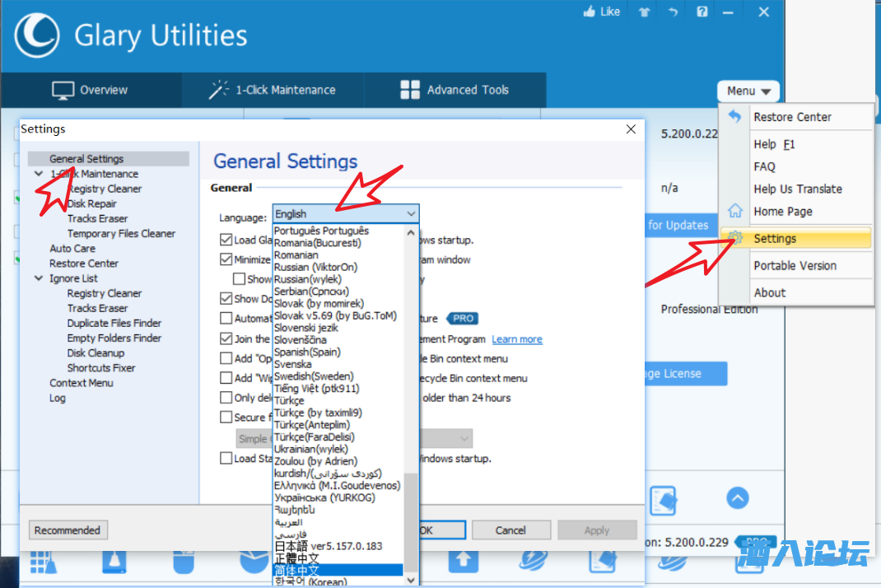Screen dimensions: 881x588
Task: Click the round blue up-chevron icon
Action: 737,498
